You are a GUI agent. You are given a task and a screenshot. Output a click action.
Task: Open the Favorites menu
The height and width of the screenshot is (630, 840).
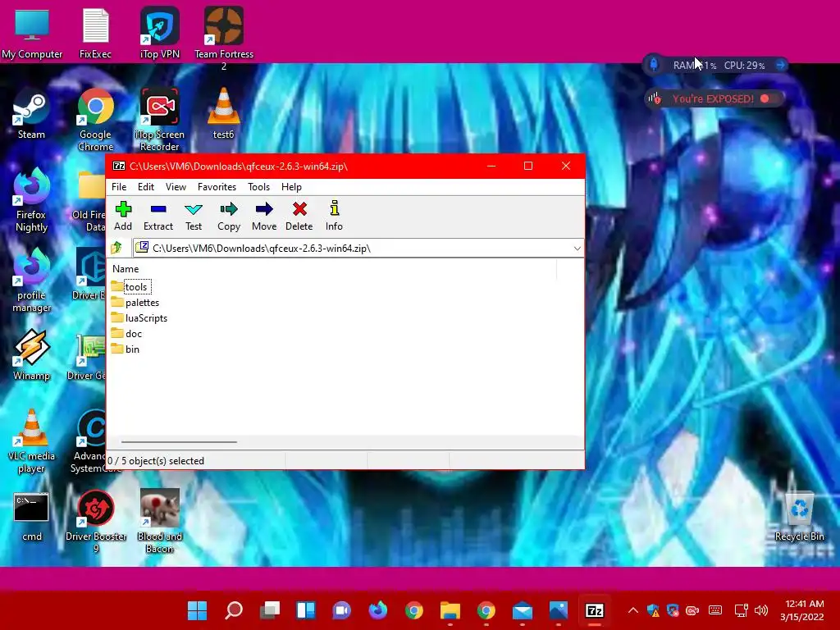tap(217, 187)
